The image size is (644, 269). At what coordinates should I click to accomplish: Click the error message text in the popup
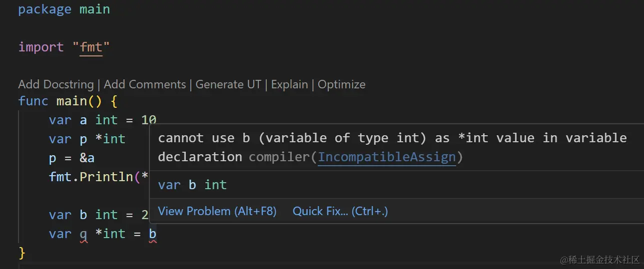[x=392, y=138]
